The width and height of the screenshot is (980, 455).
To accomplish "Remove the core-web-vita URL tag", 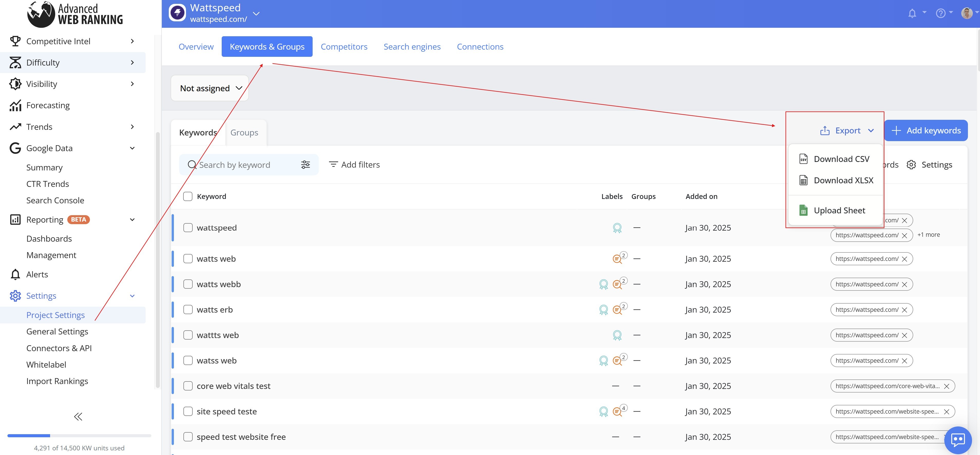I will tap(947, 386).
